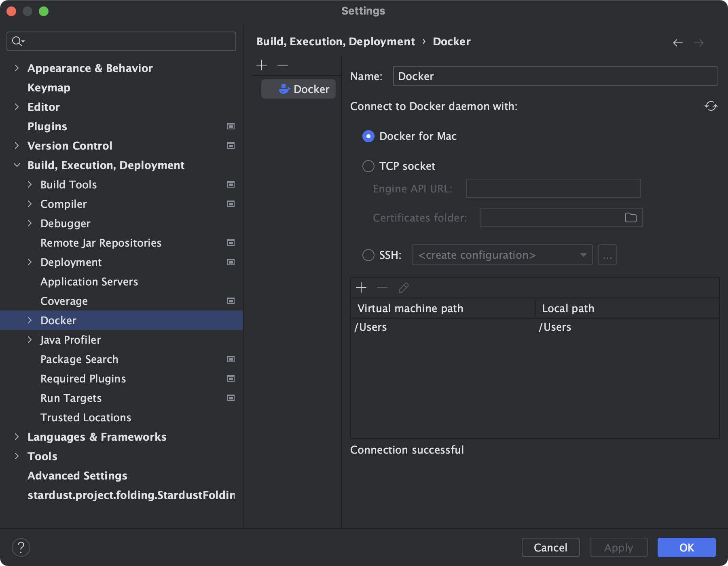Screen dimensions: 728x566
Task: Open the Plugins settings page
Action: [47, 126]
